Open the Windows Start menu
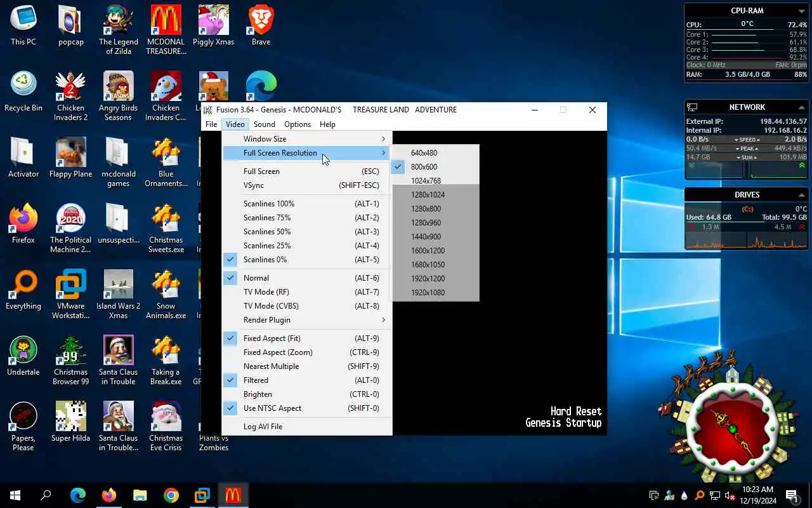The width and height of the screenshot is (812, 508). [15, 495]
